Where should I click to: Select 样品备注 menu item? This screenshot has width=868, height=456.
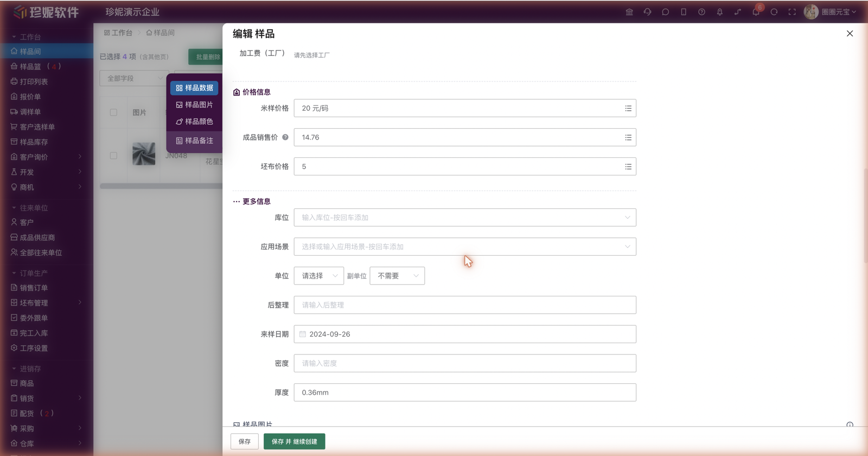[x=194, y=141]
